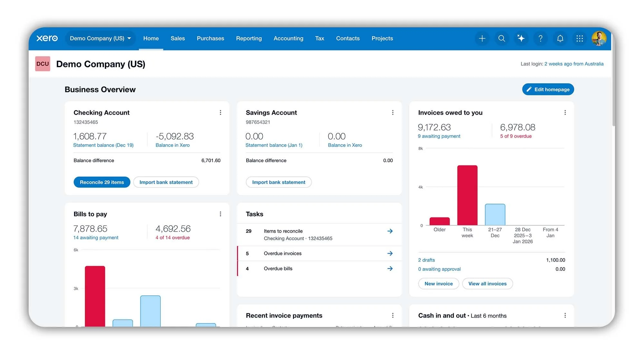The width and height of the screenshot is (644, 354).
Task: Open the AI assistant sparkle icon
Action: tap(521, 38)
